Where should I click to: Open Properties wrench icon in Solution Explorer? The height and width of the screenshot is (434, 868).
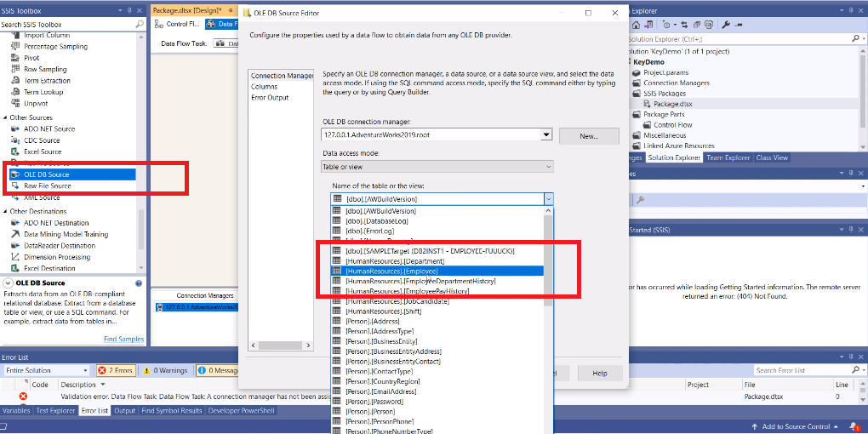point(726,25)
